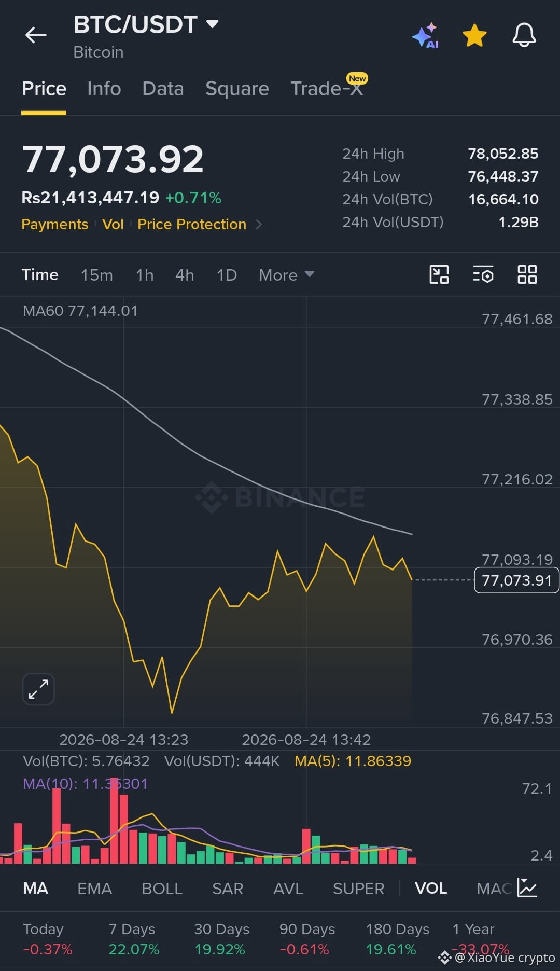Image resolution: width=560 pixels, height=971 pixels.
Task: Open the Trade-X tab
Action: coord(327,88)
